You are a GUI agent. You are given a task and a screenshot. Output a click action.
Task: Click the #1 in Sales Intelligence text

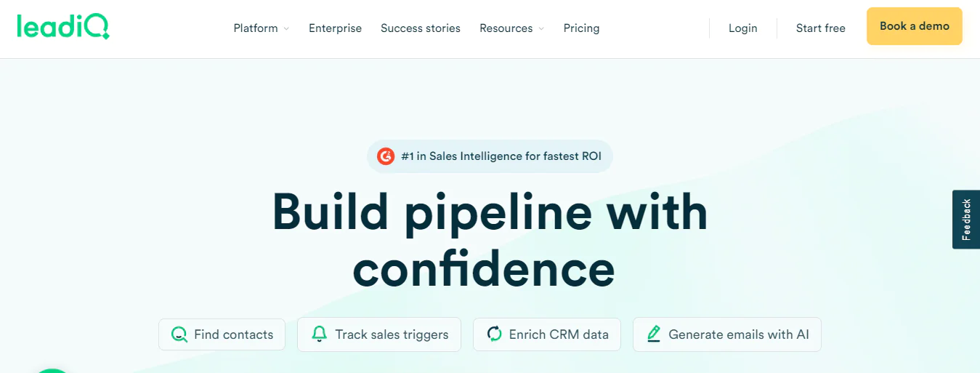click(x=501, y=156)
